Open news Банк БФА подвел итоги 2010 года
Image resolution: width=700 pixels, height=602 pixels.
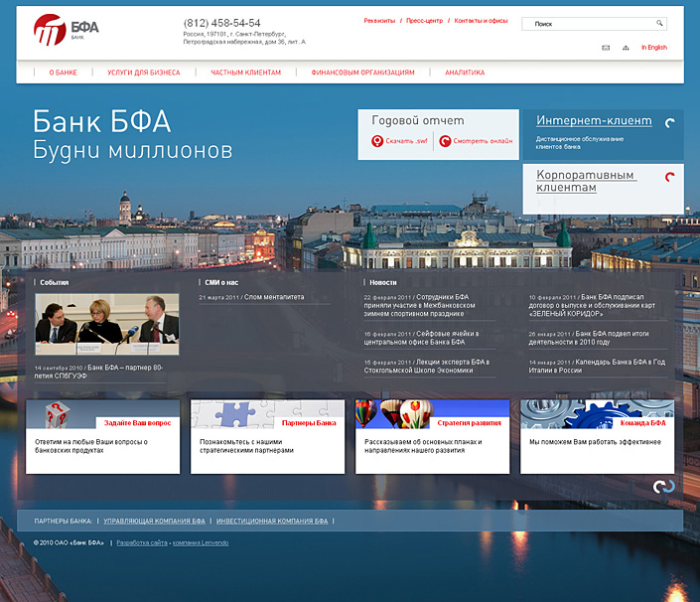[589, 338]
